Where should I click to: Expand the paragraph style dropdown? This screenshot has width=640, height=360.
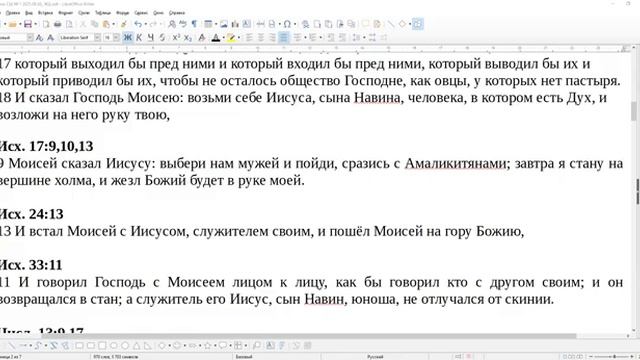pyautogui.click(x=30, y=38)
